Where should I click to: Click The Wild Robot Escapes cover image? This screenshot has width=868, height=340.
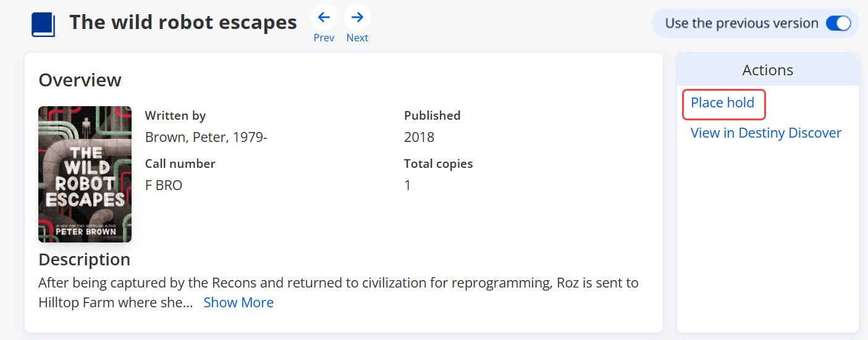tap(85, 174)
